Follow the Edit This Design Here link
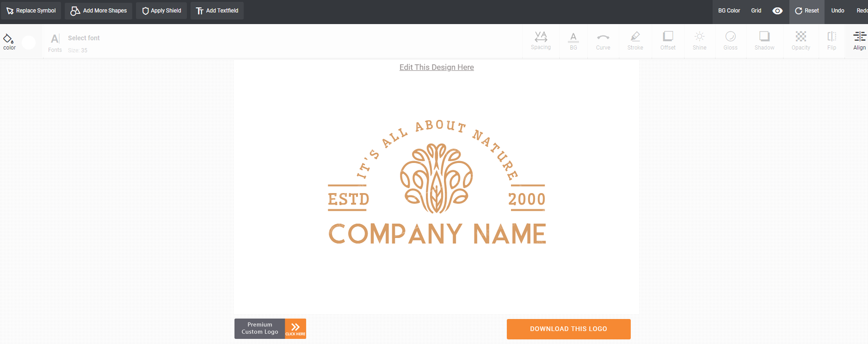 point(437,67)
